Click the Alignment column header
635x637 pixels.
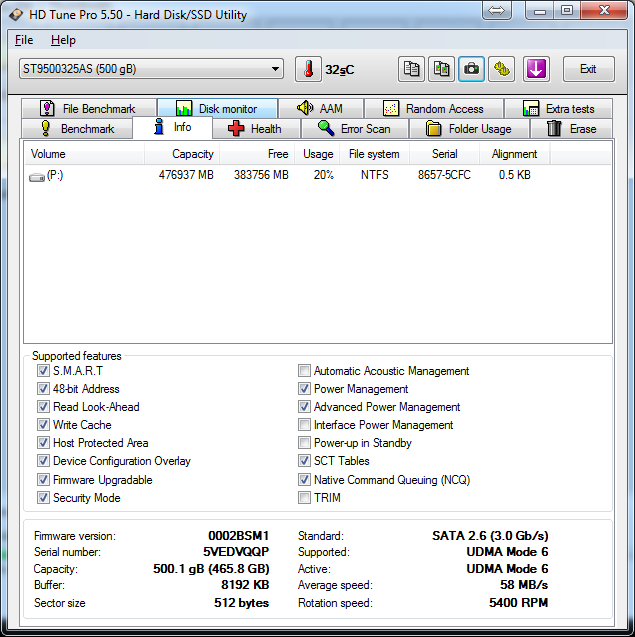point(515,154)
